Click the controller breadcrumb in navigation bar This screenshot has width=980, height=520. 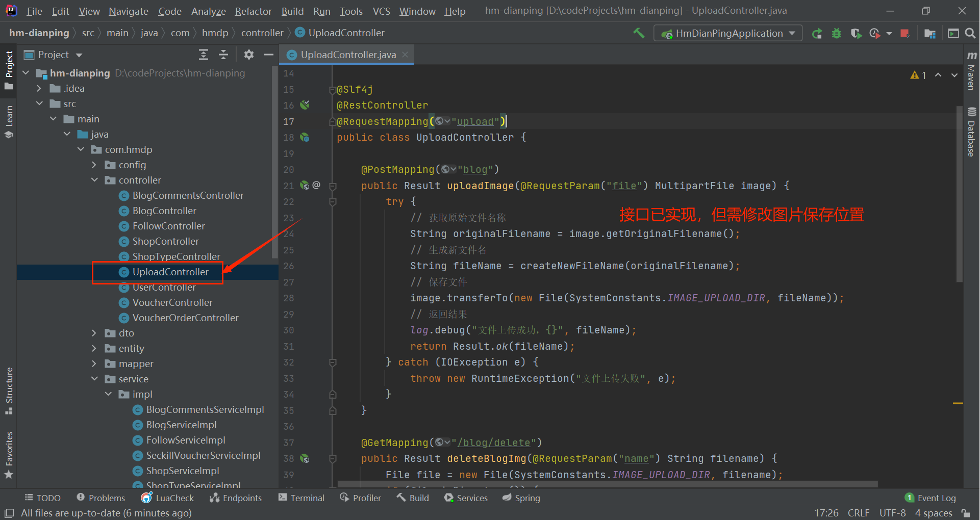click(262, 33)
